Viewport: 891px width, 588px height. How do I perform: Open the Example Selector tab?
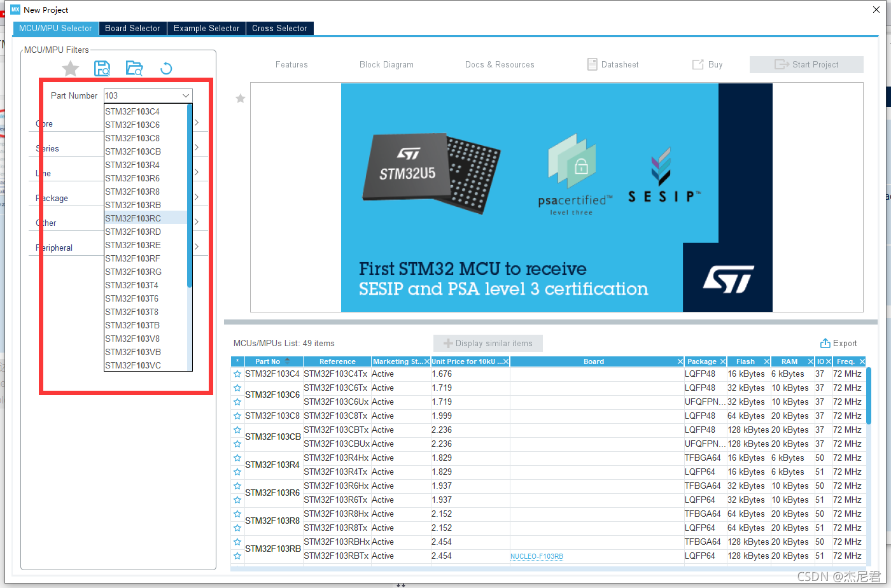click(x=206, y=28)
